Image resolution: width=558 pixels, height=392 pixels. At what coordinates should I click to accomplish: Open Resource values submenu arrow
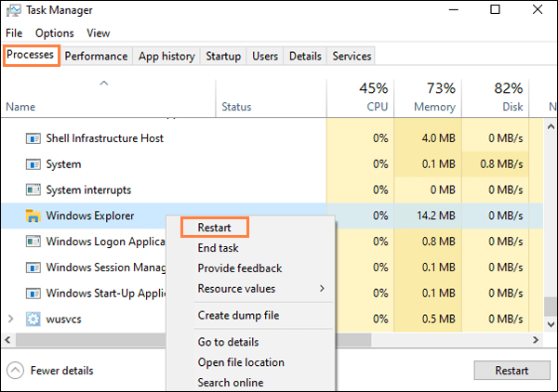pyautogui.click(x=322, y=289)
